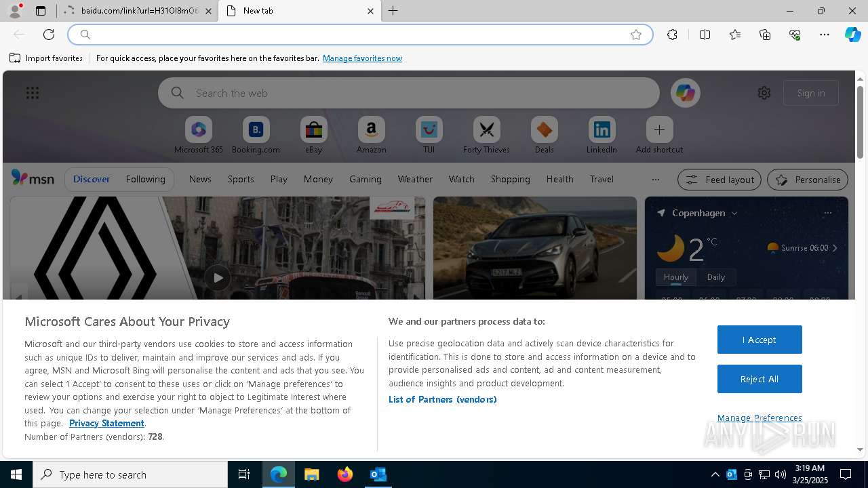Open the Weather category

415,179
